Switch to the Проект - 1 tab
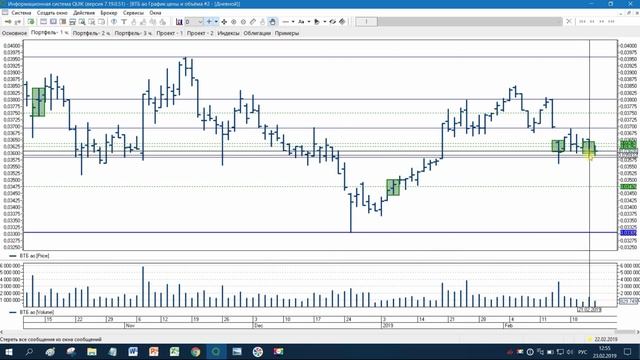Image resolution: width=640 pixels, height=360 pixels. click(x=170, y=33)
